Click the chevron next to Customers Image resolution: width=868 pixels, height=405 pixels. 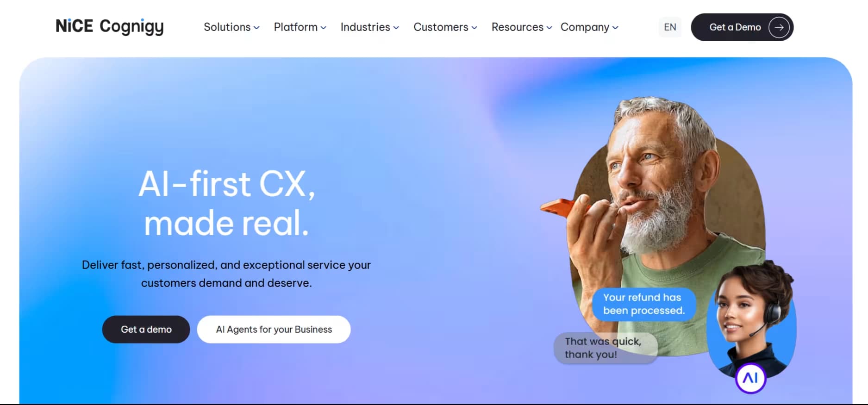coord(474,28)
